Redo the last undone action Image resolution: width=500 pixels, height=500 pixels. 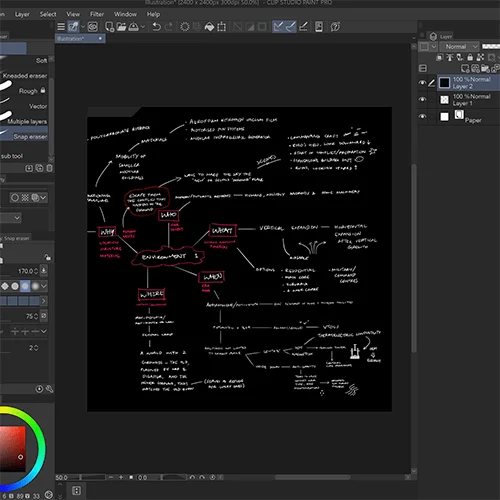point(169,27)
